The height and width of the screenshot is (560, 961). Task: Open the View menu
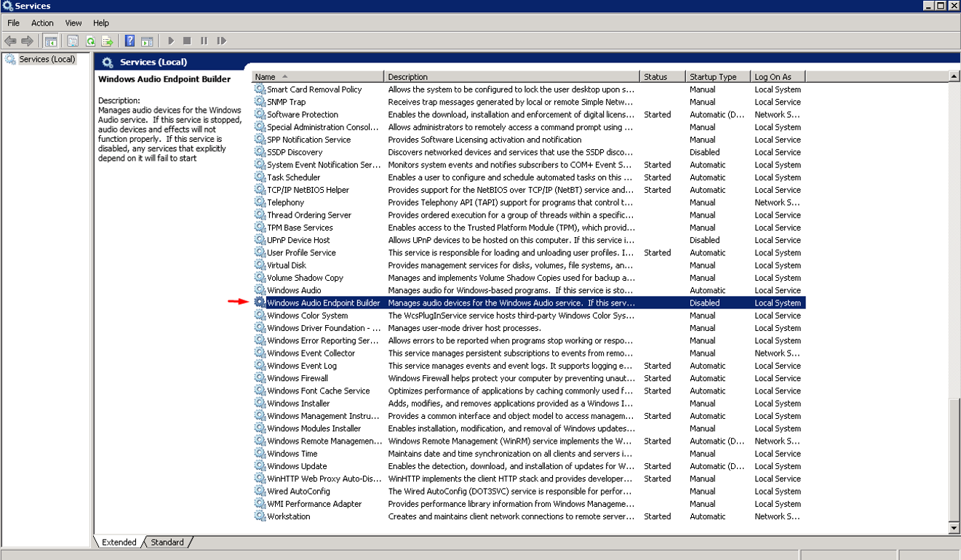tap(73, 23)
